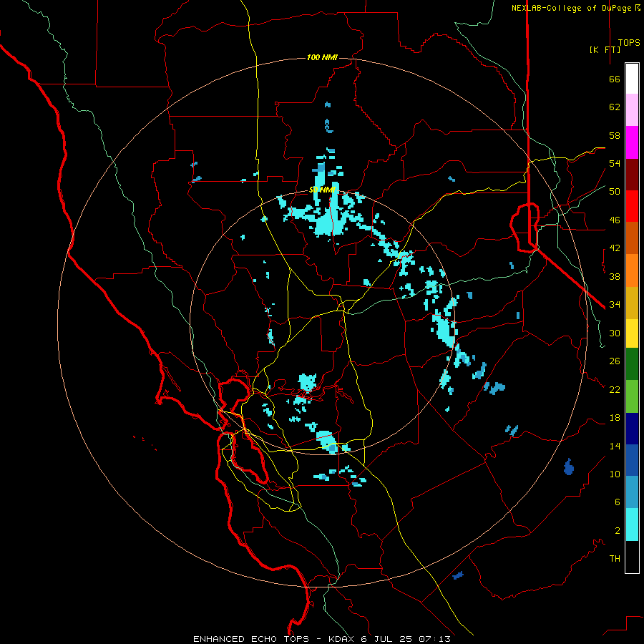This screenshot has width=644, height=644.
Task: Pick the mustard gold legend swatch
Action: [632, 303]
